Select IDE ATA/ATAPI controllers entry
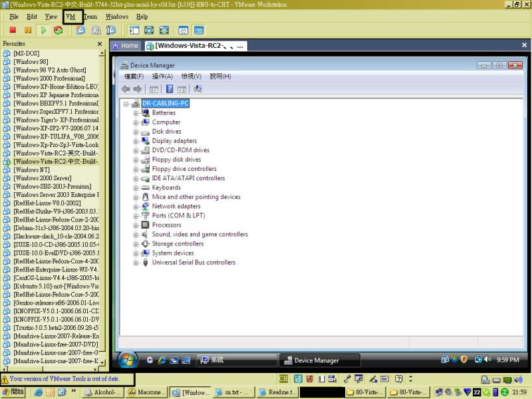This screenshot has width=532, height=399. coord(188,178)
